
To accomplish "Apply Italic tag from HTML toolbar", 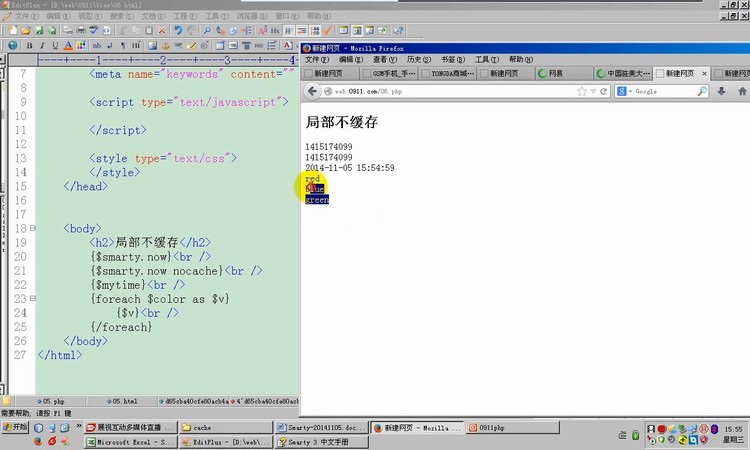I will [42, 45].
